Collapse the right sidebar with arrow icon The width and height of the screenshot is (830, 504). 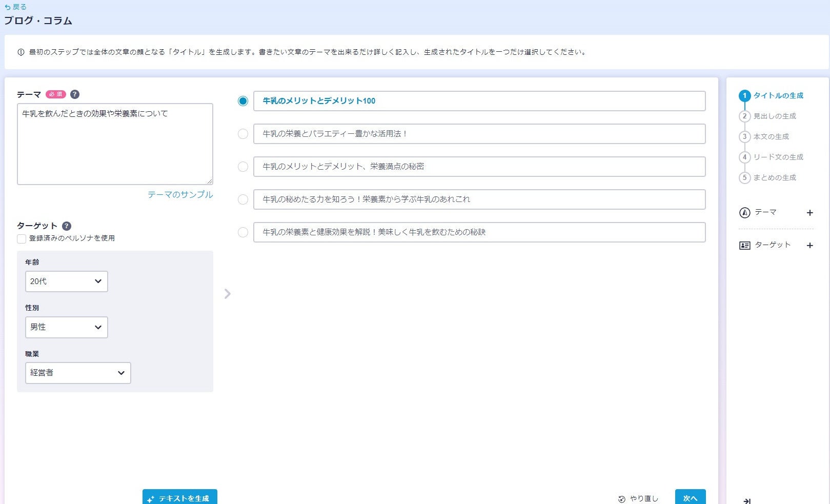pos(747,501)
